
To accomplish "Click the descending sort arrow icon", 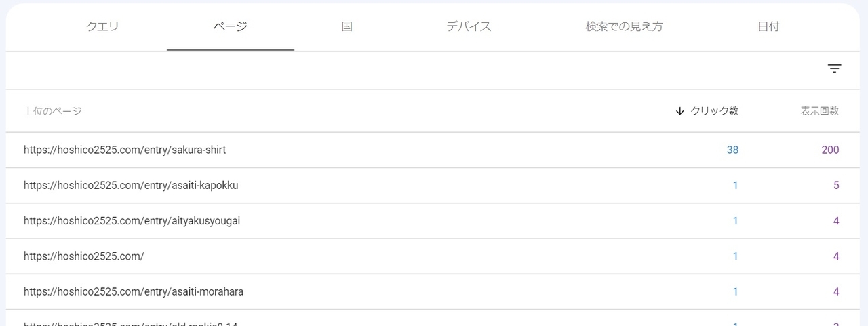I will click(680, 111).
